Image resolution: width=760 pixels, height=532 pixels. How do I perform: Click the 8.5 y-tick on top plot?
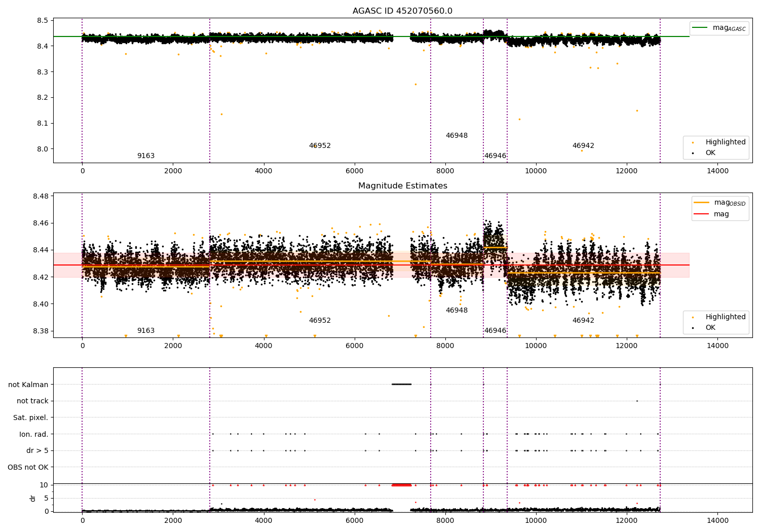[43, 20]
